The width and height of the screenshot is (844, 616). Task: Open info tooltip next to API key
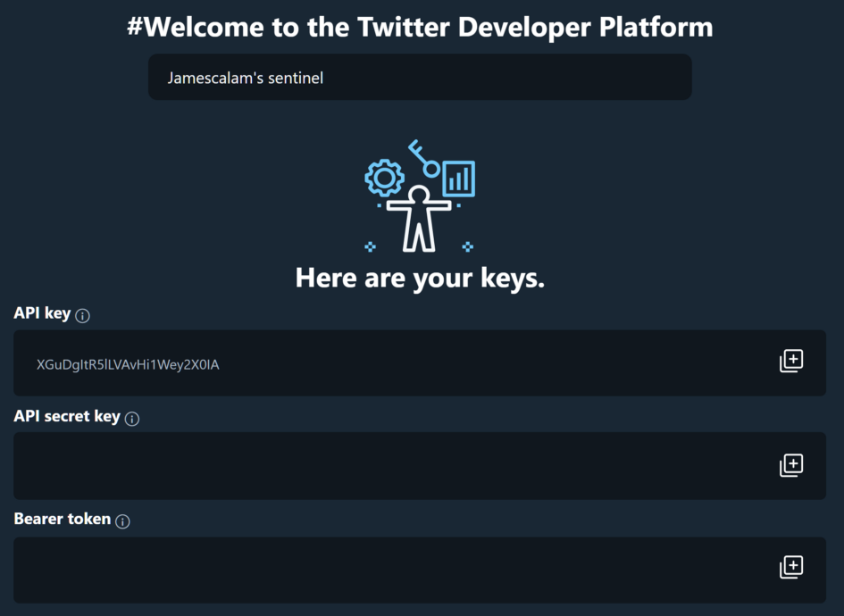click(82, 316)
